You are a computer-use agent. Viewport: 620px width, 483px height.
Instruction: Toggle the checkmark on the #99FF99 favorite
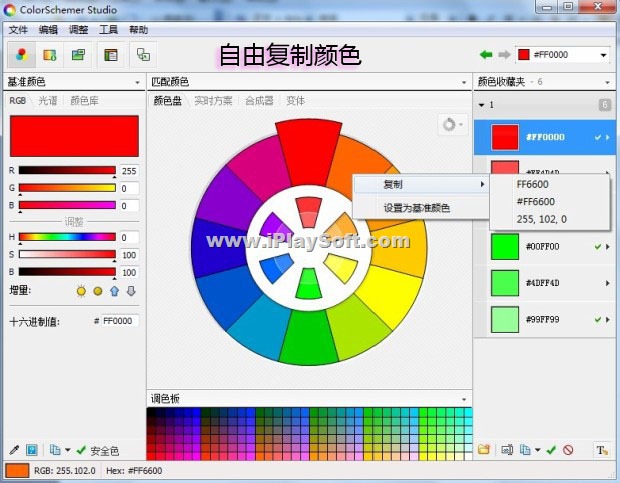point(597,319)
